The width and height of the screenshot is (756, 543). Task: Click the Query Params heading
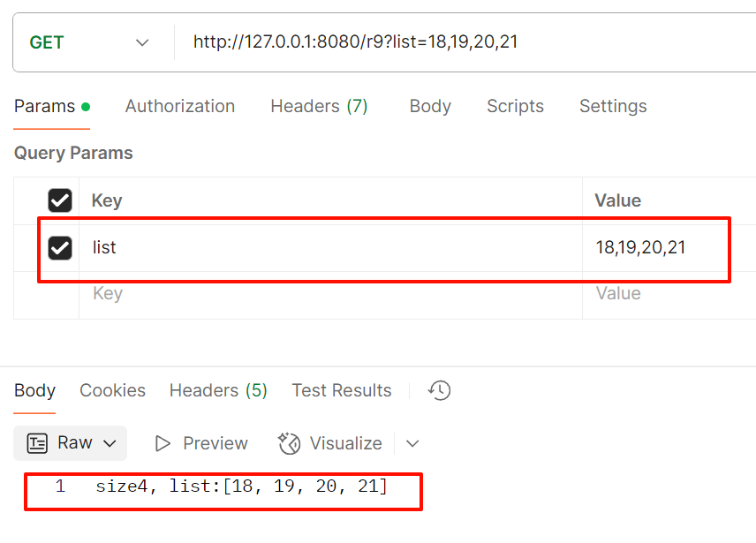tap(73, 153)
